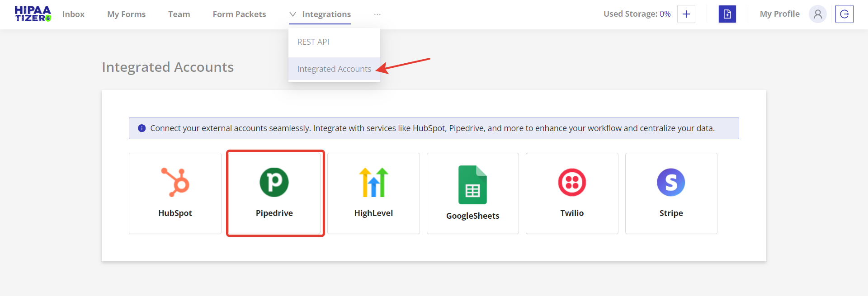Expand the three-dots more menu

pyautogui.click(x=377, y=14)
